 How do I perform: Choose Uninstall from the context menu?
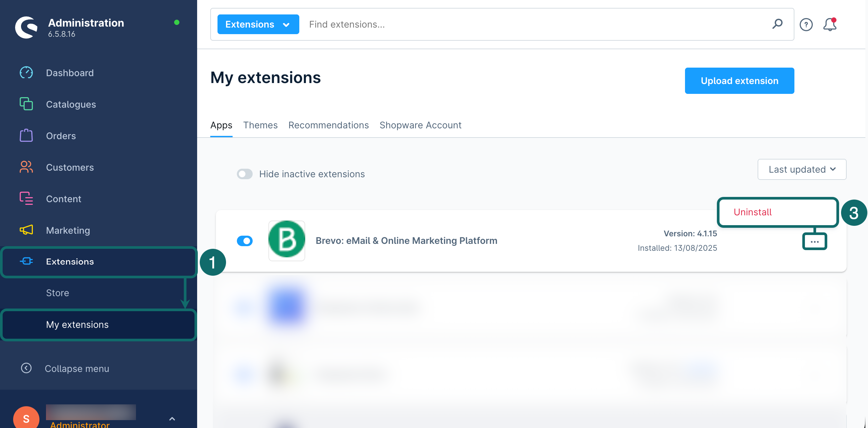pyautogui.click(x=778, y=212)
